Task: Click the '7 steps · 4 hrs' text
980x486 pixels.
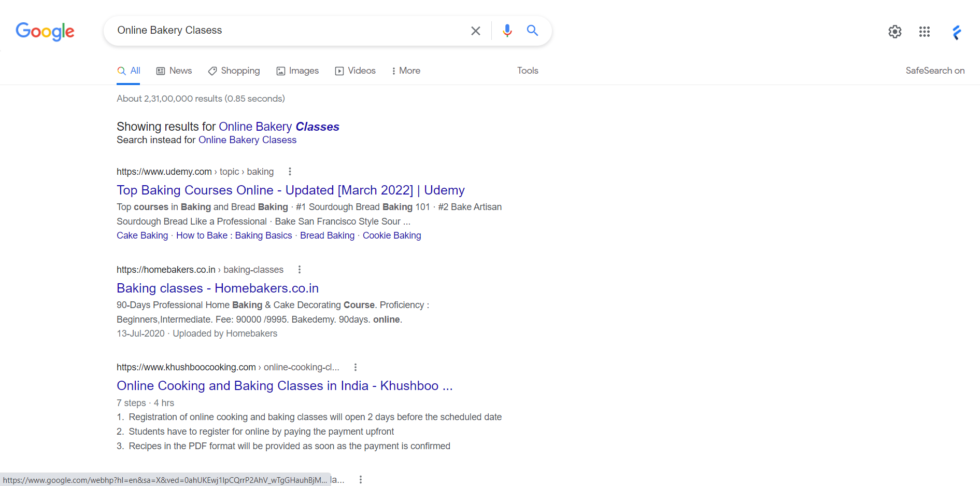Action: [145, 403]
